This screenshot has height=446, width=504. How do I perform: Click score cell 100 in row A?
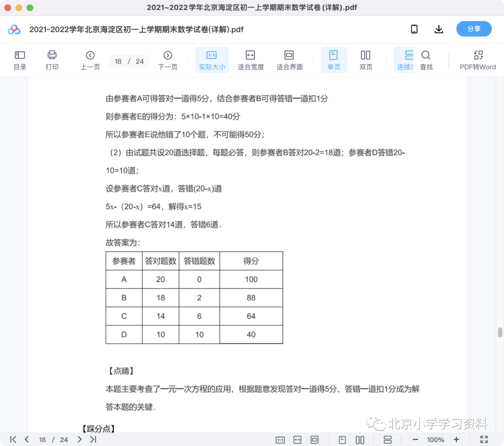click(251, 279)
